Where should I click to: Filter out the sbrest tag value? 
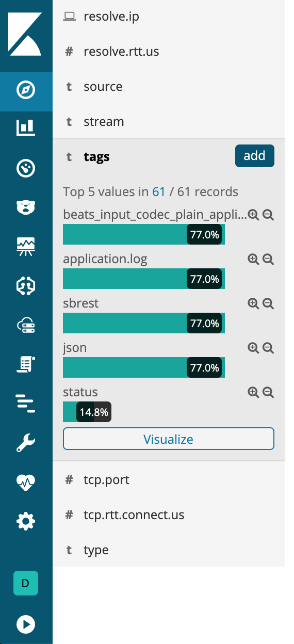tap(268, 304)
